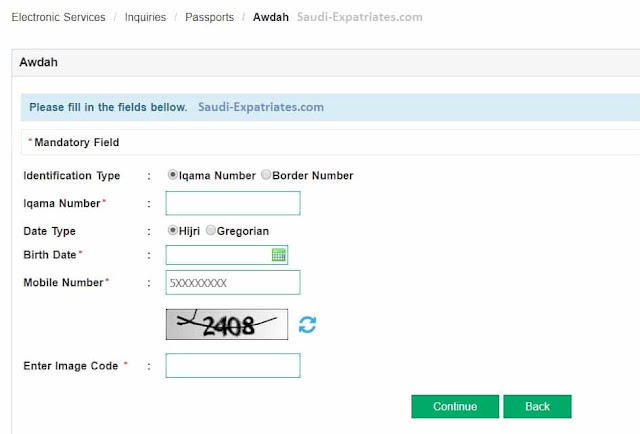Click the Awdah panel header
This screenshot has width=640, height=434.
click(x=326, y=62)
